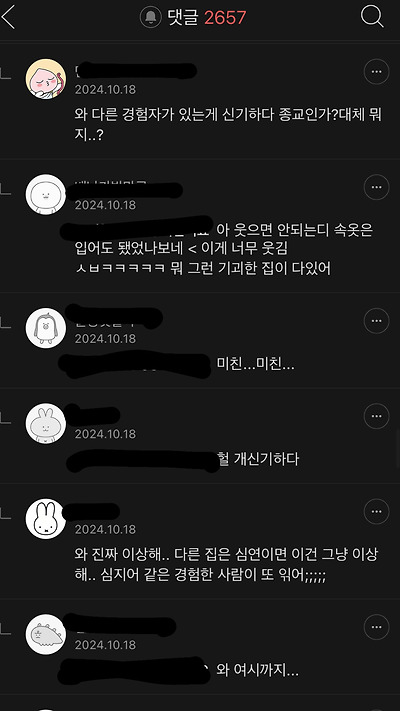Open more options for the 속옷은 입어도 comment
Image resolution: width=400 pixels, height=711 pixels.
pyautogui.click(x=376, y=187)
